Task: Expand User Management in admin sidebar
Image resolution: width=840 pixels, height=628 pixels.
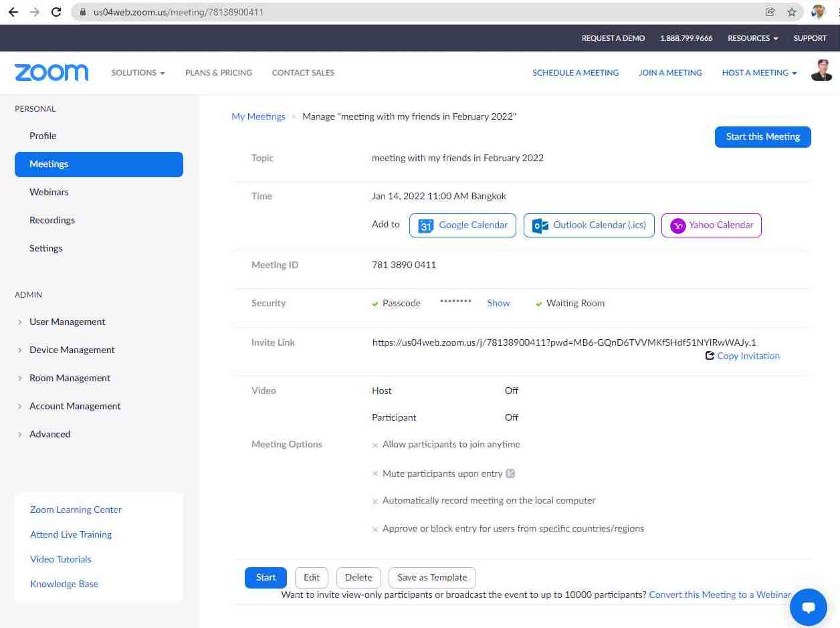Action: point(67,322)
